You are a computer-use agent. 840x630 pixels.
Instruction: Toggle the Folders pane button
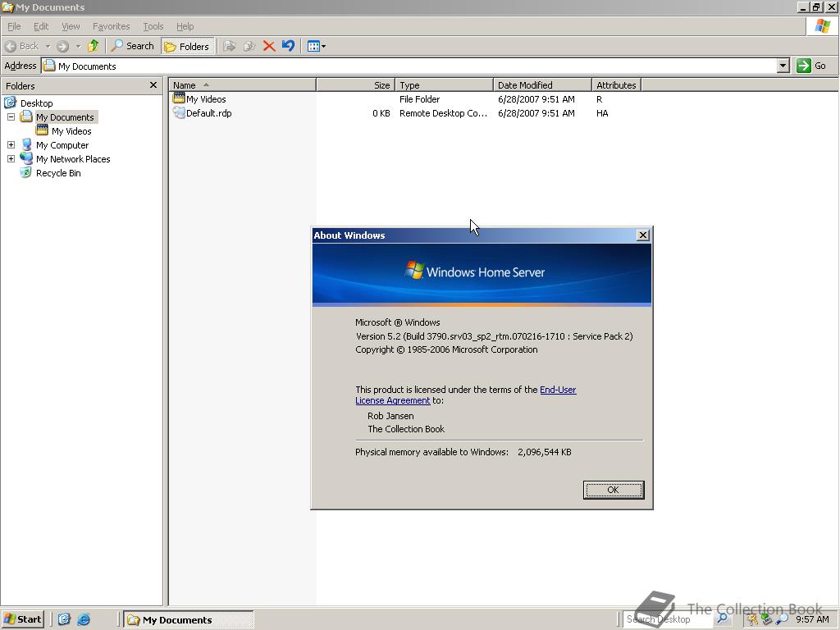coord(187,47)
